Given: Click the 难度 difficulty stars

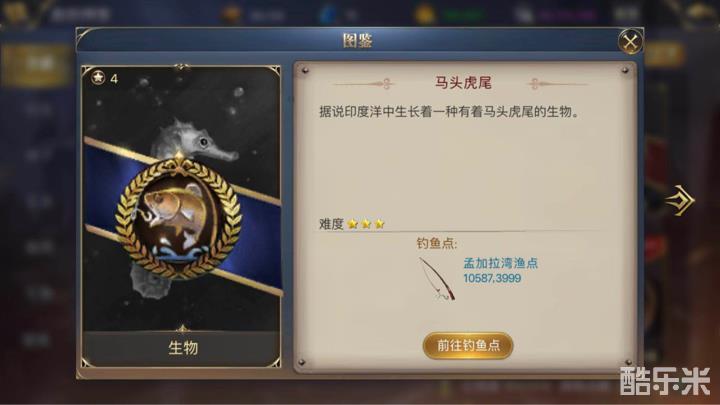Looking at the screenshot, I should 366,224.
